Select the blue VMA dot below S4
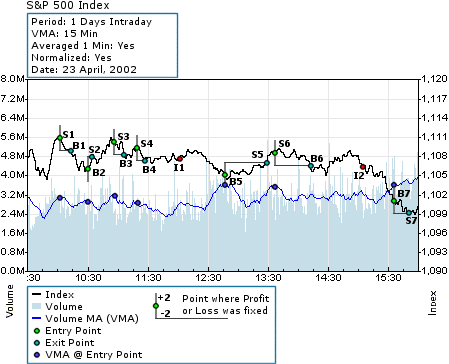 coord(138,203)
